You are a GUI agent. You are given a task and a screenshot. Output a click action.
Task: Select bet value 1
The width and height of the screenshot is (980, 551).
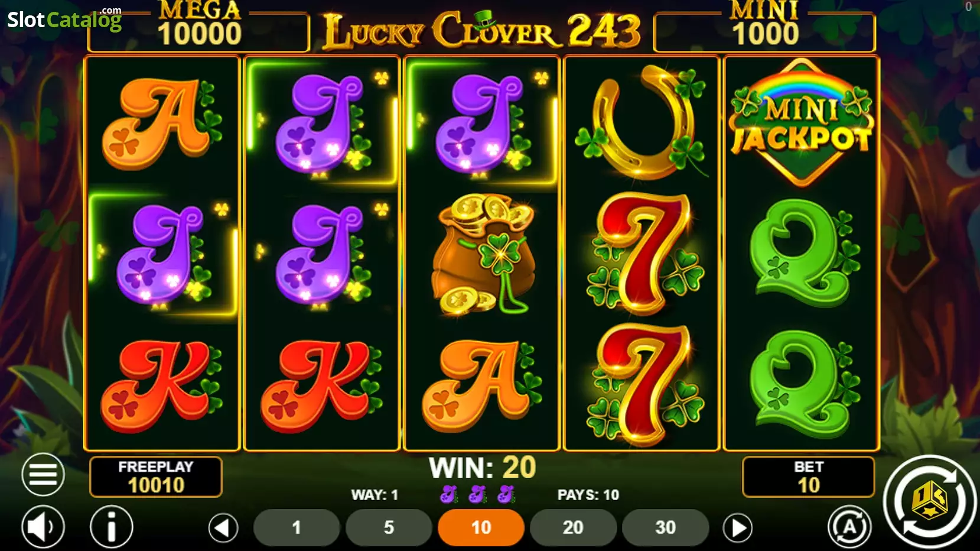coord(297,527)
